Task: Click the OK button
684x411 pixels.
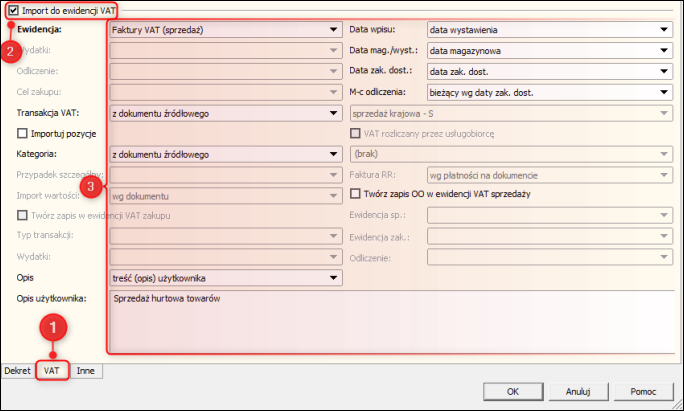Action: pos(512,391)
